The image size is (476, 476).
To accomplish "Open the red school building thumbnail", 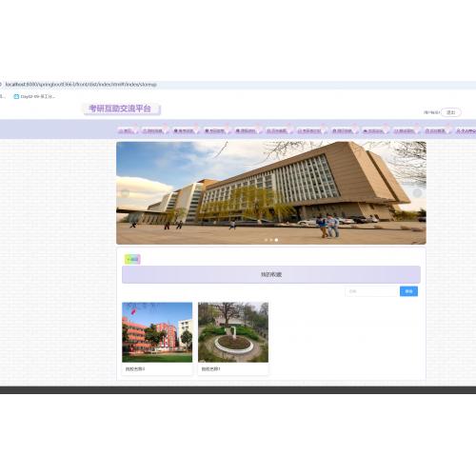I will [157, 332].
